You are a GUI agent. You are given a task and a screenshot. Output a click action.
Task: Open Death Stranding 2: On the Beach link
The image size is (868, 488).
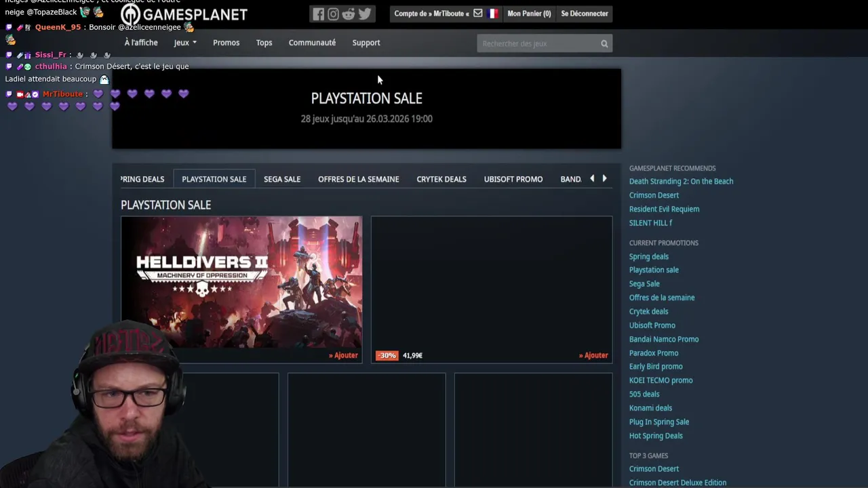pos(681,182)
